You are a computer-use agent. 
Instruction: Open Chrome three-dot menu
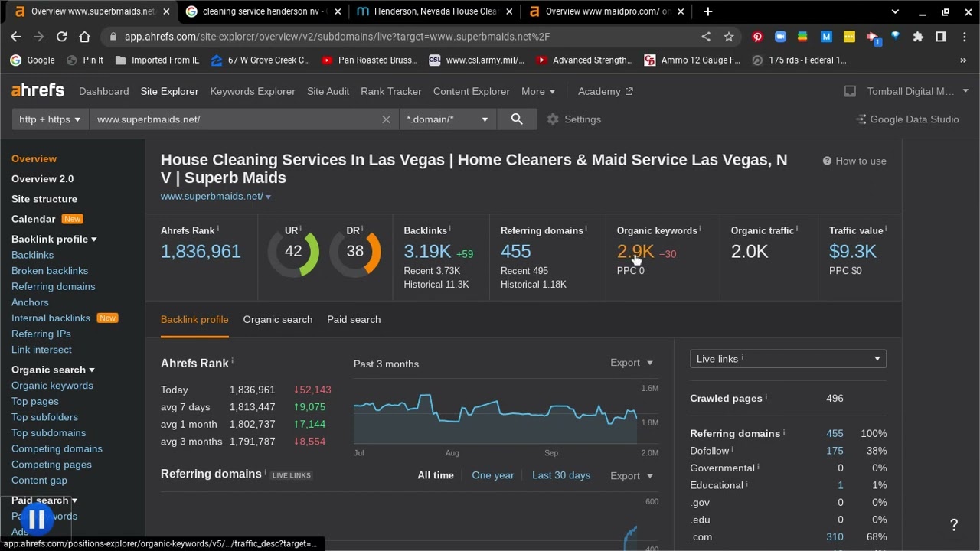[x=964, y=36]
